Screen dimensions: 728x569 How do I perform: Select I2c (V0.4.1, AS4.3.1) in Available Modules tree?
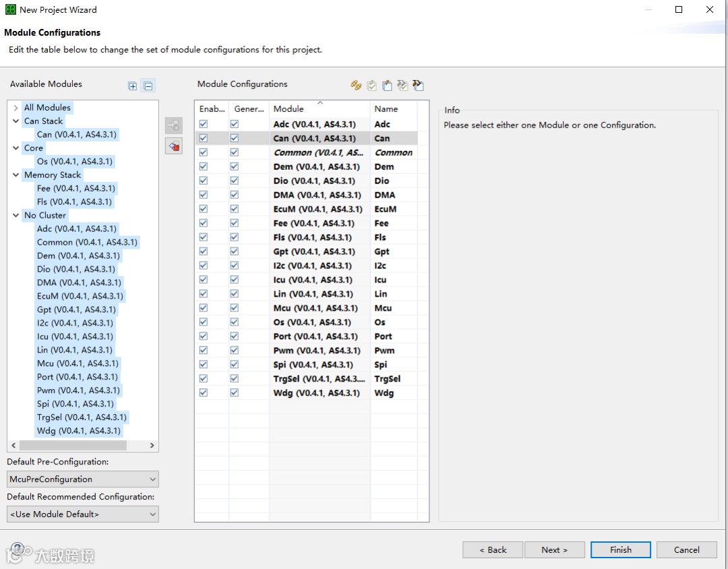tap(75, 323)
